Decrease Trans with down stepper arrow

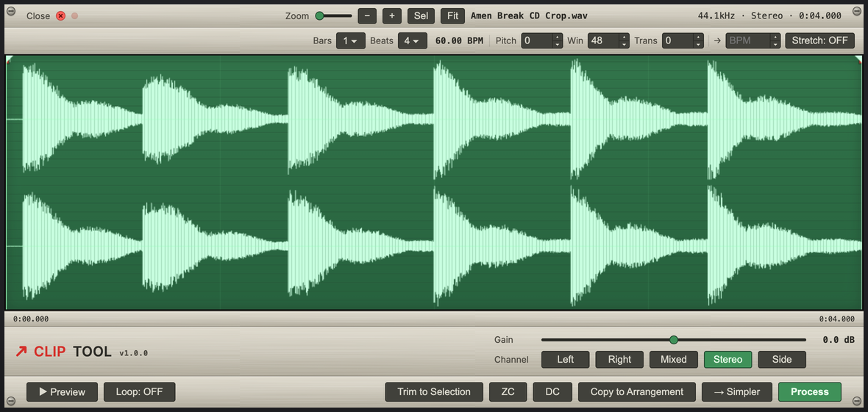699,44
